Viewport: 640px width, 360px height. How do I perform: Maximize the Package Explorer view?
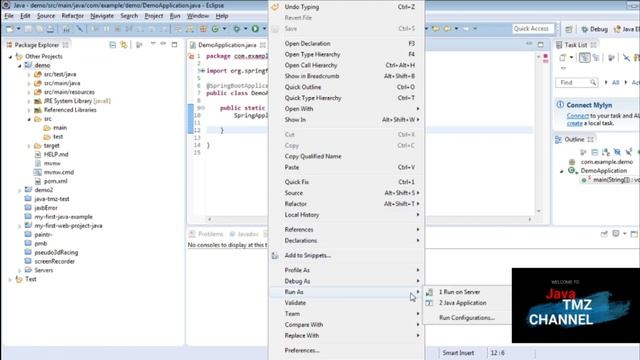pyautogui.click(x=174, y=44)
